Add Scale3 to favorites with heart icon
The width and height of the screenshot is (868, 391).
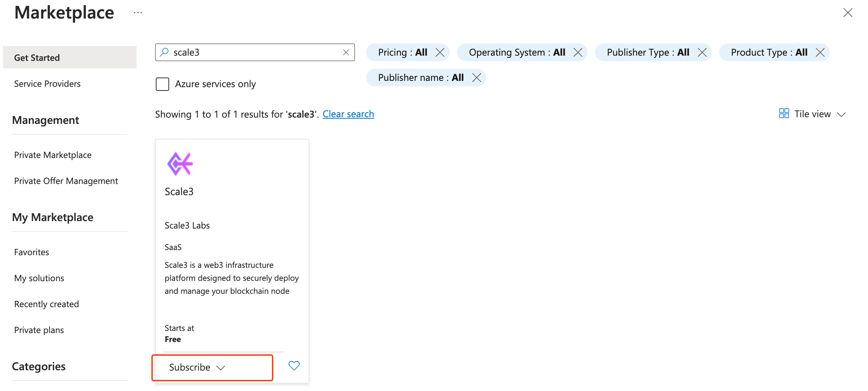tap(294, 366)
